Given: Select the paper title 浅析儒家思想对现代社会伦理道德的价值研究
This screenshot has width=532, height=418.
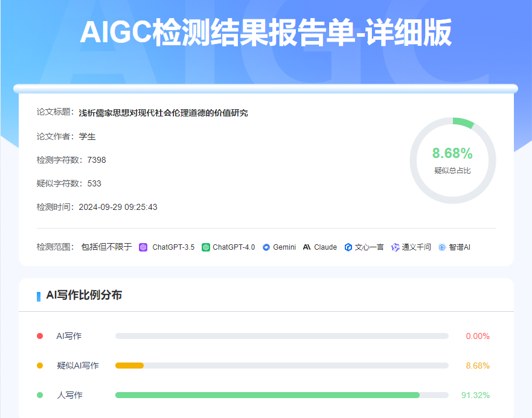Looking at the screenshot, I should [163, 113].
